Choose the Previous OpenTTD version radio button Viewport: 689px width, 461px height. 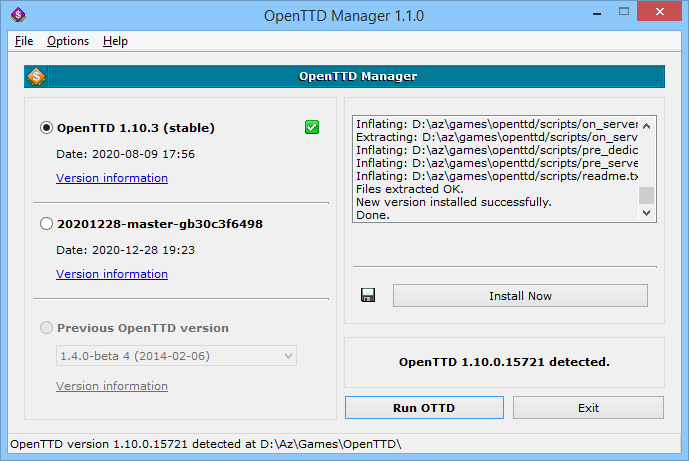[46, 328]
